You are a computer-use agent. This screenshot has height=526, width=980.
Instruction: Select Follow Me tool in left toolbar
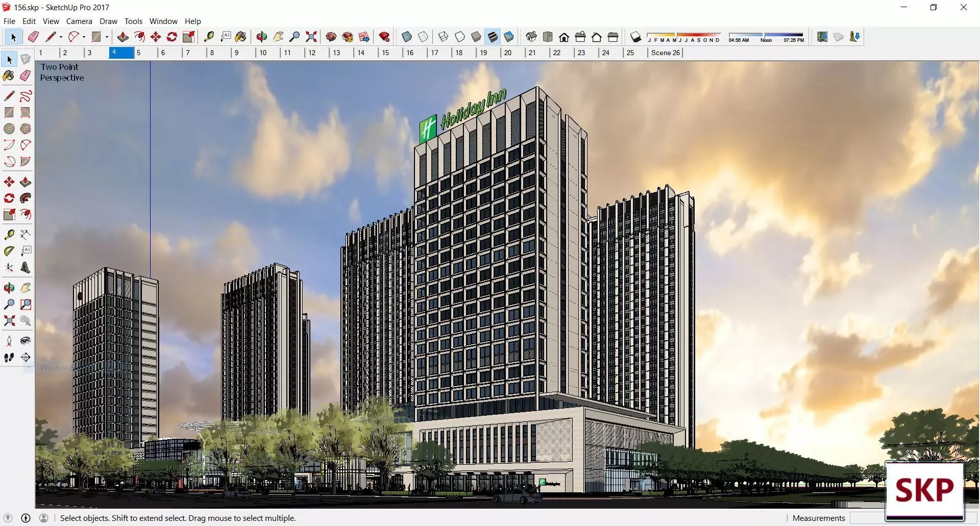pyautogui.click(x=26, y=198)
